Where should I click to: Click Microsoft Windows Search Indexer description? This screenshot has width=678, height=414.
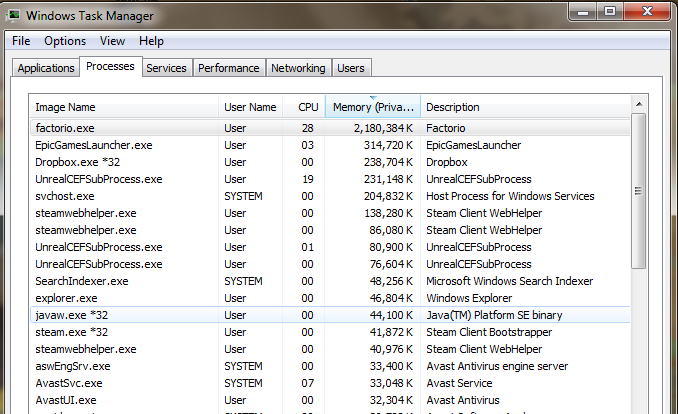pyautogui.click(x=509, y=281)
